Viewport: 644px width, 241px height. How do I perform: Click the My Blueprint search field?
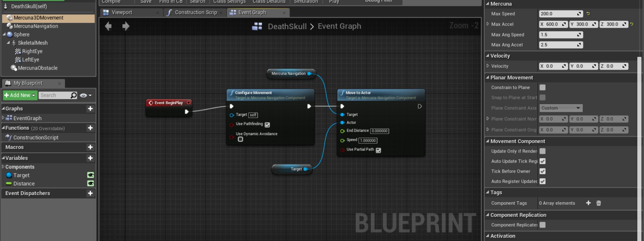[x=55, y=96]
